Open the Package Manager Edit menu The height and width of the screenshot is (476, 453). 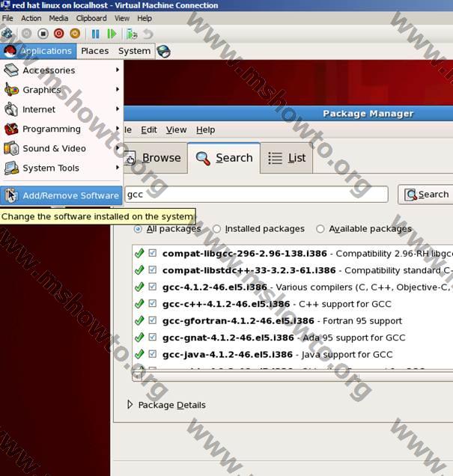tap(149, 130)
